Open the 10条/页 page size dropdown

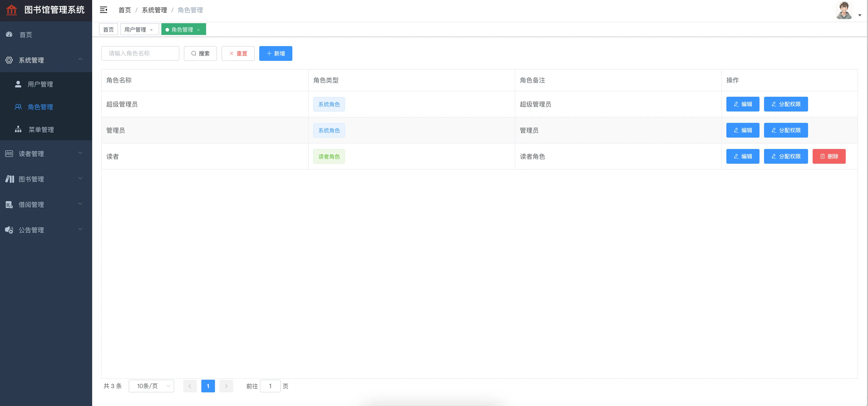151,386
